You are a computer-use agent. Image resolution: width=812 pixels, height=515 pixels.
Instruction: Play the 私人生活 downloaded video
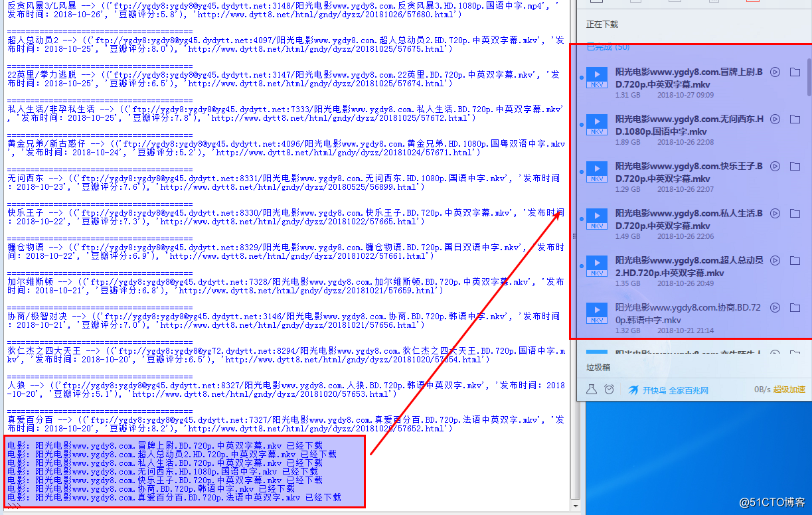775,214
